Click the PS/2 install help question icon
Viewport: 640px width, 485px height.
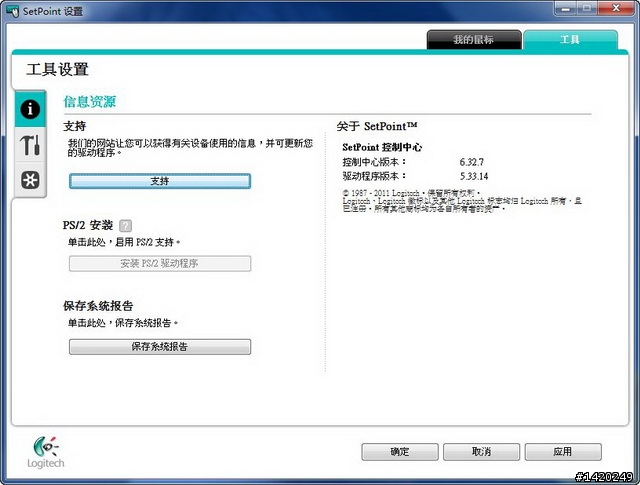click(x=125, y=225)
